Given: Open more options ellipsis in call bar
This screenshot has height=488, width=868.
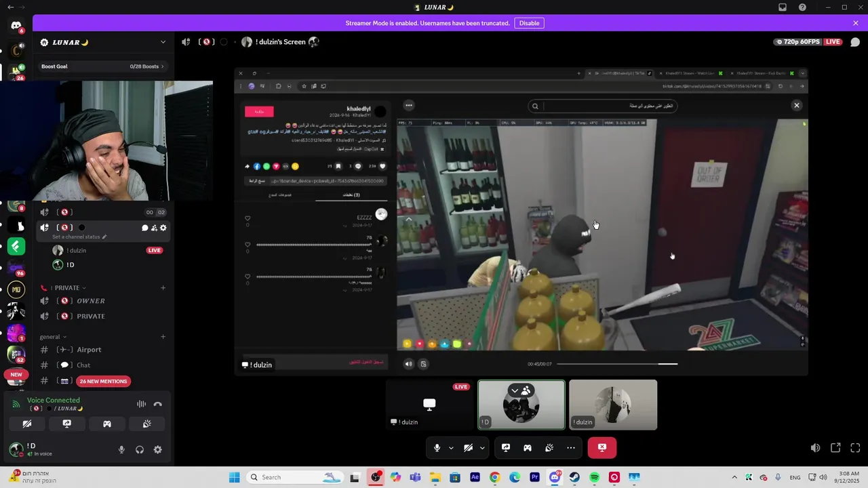Looking at the screenshot, I should [x=571, y=448].
